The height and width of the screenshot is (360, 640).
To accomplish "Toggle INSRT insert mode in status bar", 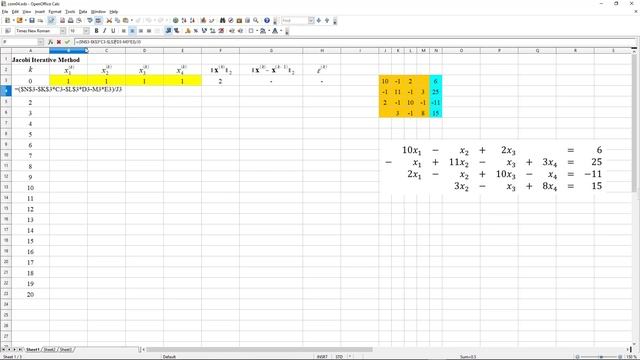I will (322, 357).
